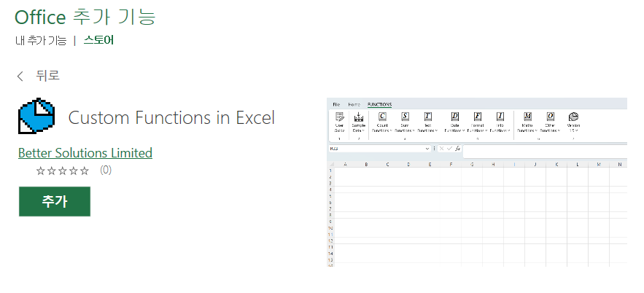Click the formula bar field in preview
Image resolution: width=644 pixels, height=293 pixels.
click(545, 152)
